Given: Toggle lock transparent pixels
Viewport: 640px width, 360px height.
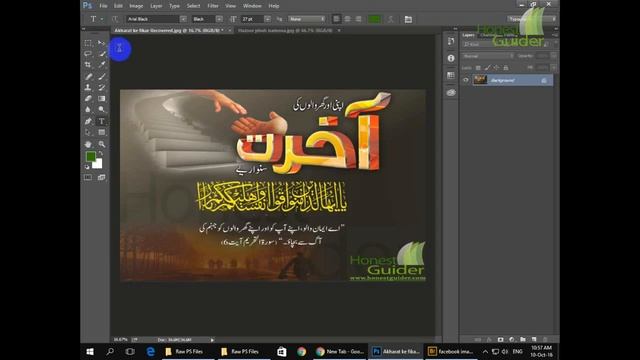Looking at the screenshot, I should [478, 68].
